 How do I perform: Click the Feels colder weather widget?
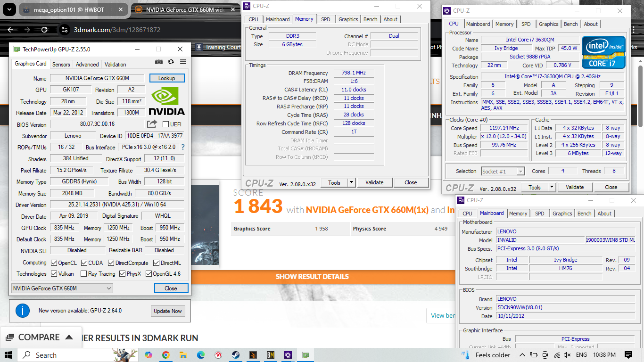[487, 355]
